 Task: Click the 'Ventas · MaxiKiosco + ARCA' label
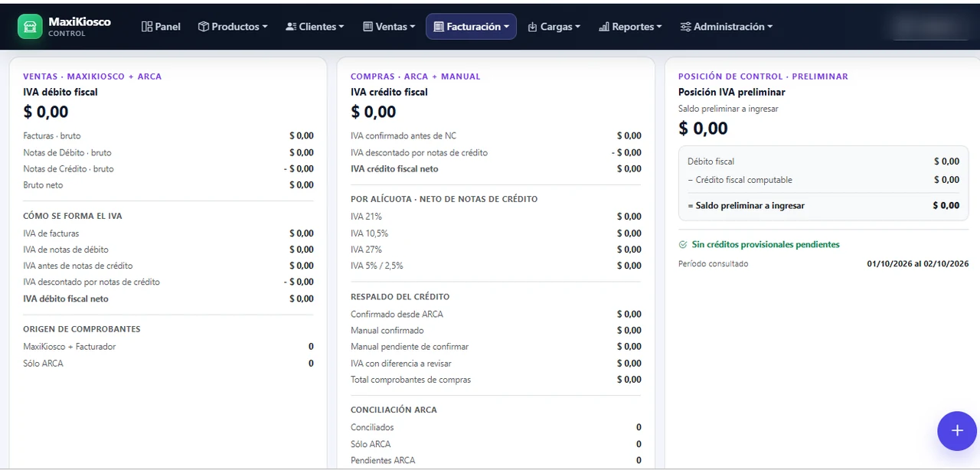coord(93,77)
